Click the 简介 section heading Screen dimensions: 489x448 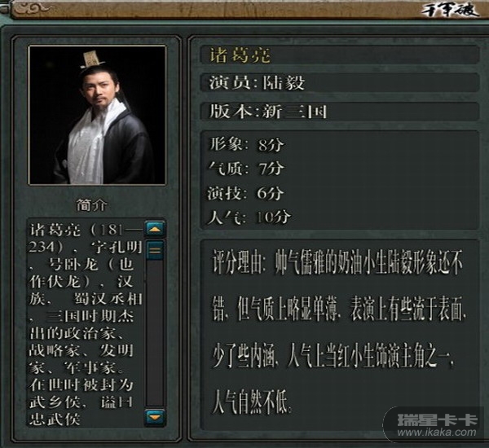(x=92, y=204)
